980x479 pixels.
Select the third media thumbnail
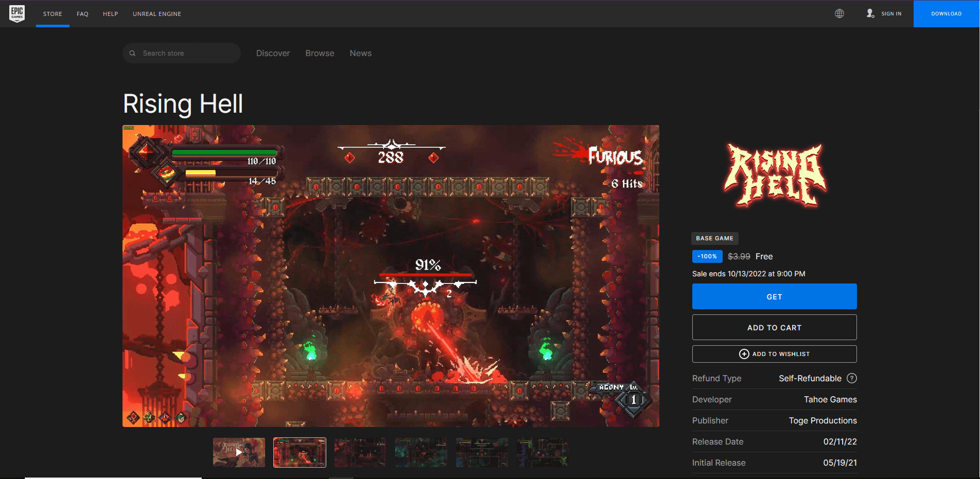coord(360,453)
